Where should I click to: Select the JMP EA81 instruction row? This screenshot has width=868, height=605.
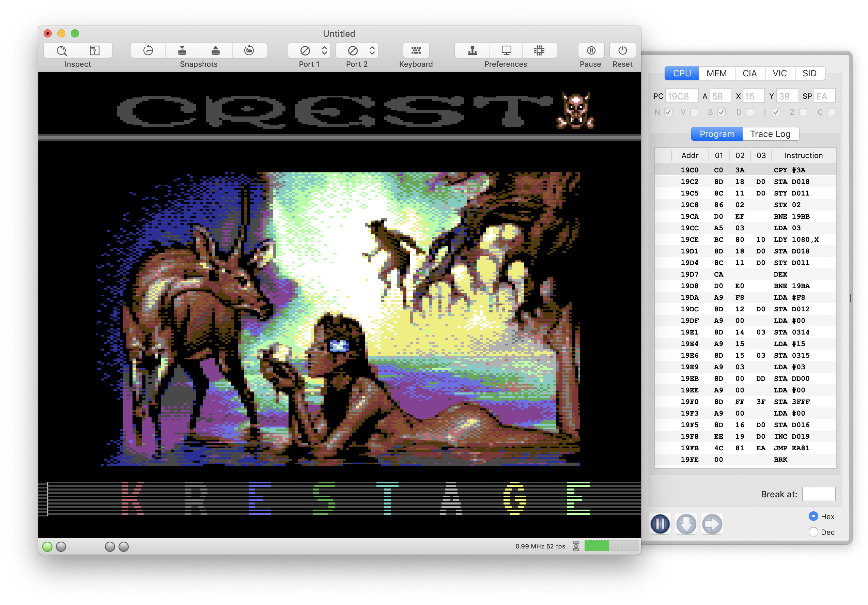coord(745,448)
